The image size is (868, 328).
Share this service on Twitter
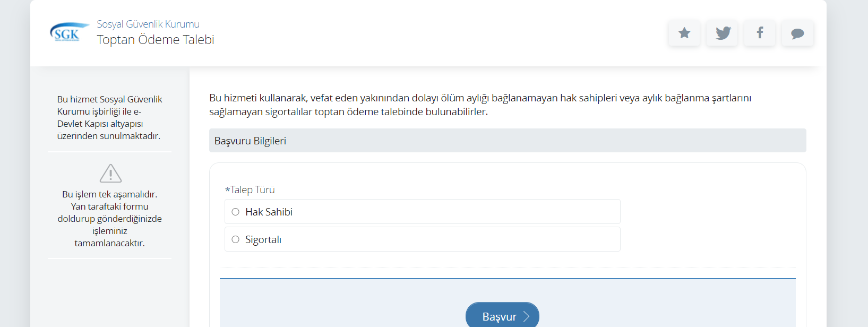tap(723, 33)
